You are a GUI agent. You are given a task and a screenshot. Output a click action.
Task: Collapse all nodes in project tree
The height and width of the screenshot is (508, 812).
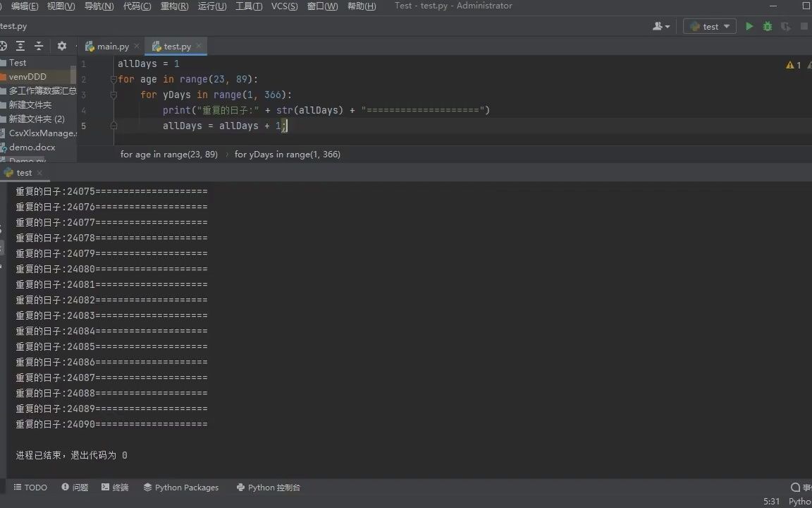coord(39,46)
